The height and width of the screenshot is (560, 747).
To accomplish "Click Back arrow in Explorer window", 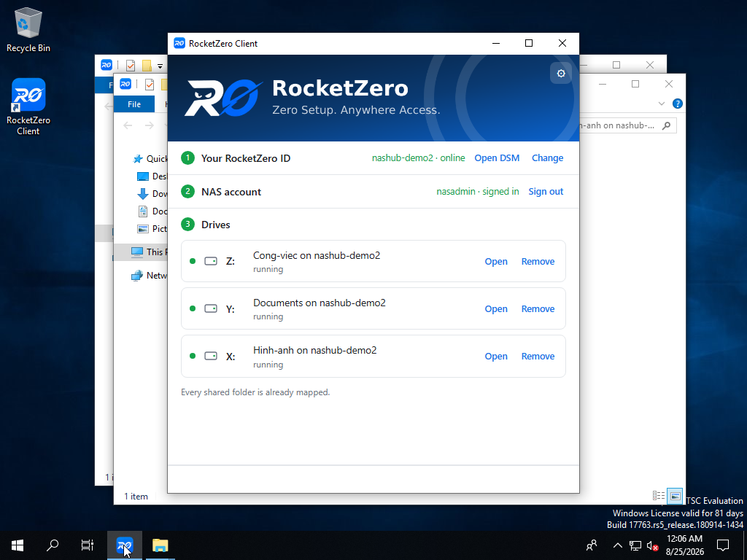I will pyautogui.click(x=128, y=125).
